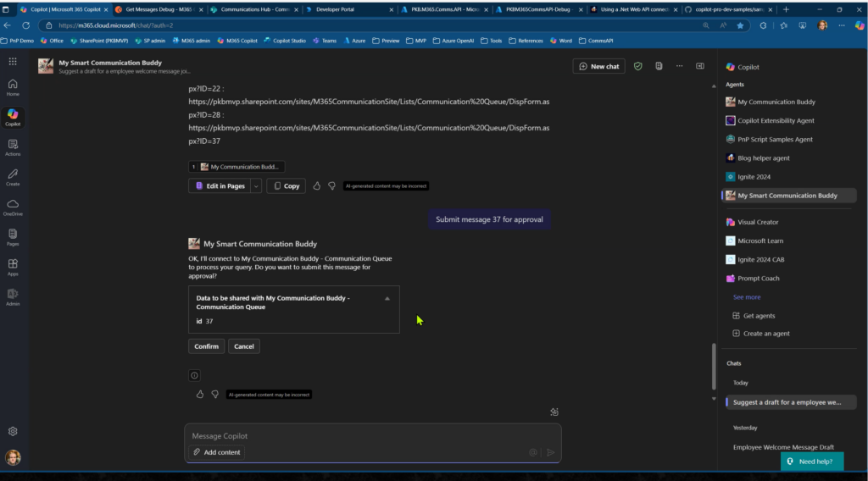Click the app launcher waffle icon
This screenshot has width=868, height=481.
coord(13,62)
